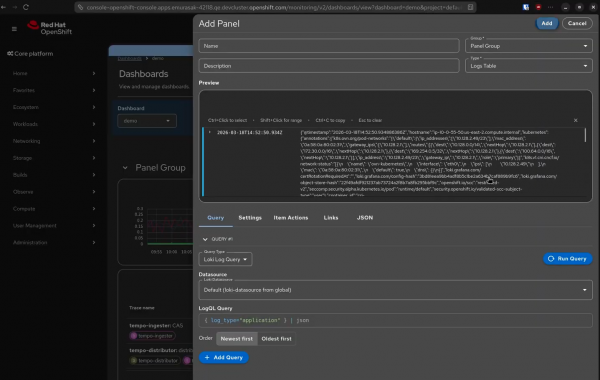
Task: Select Oldest first order
Action: 276,339
